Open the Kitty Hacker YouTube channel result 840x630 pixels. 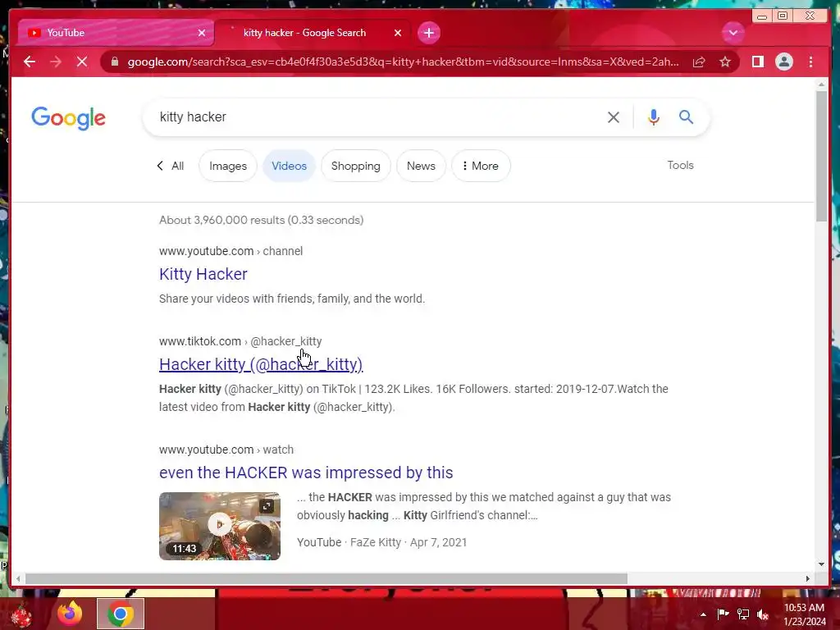tap(203, 274)
